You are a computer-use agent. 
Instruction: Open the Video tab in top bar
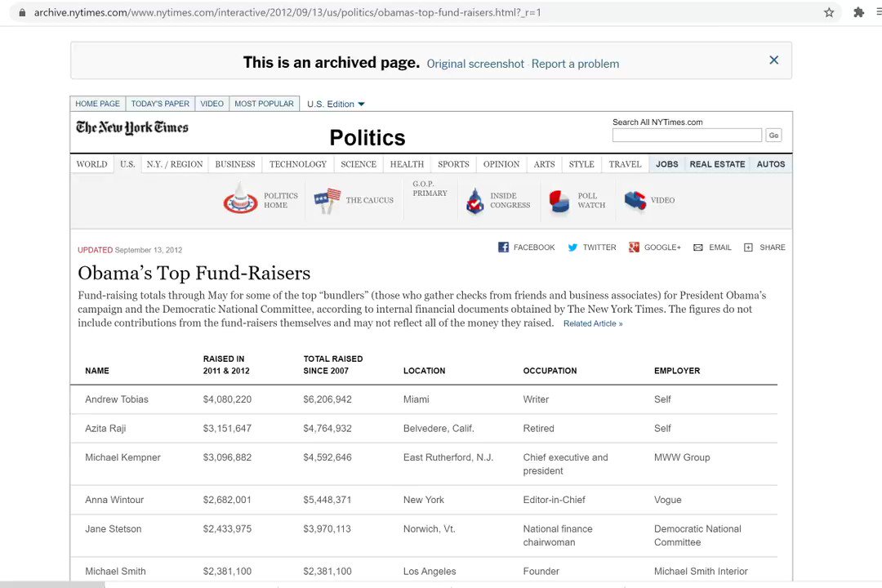click(212, 104)
